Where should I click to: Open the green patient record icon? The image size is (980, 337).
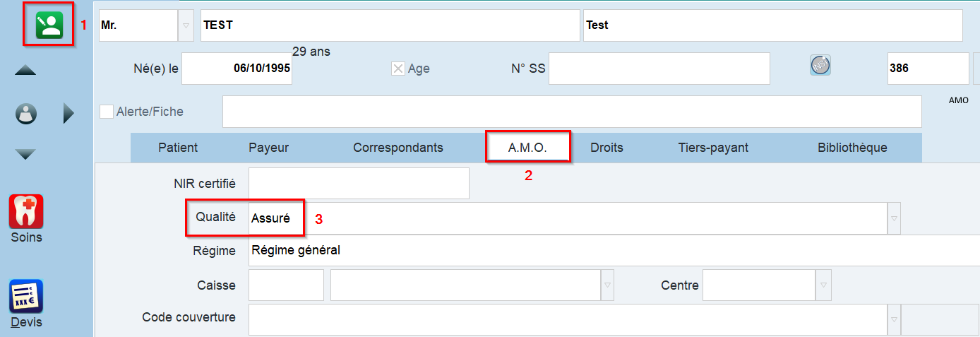click(48, 25)
